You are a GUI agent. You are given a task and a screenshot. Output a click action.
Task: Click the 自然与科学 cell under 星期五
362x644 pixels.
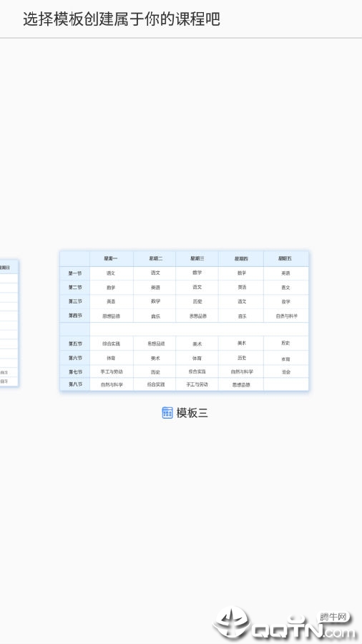tap(285, 316)
